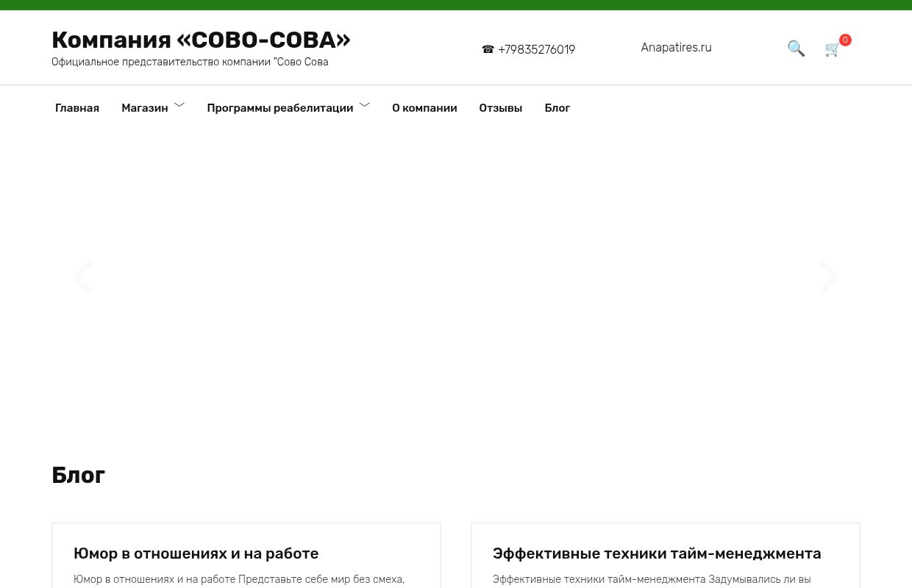Click the Блог page heading
The height and width of the screenshot is (588, 912).
coord(78,475)
